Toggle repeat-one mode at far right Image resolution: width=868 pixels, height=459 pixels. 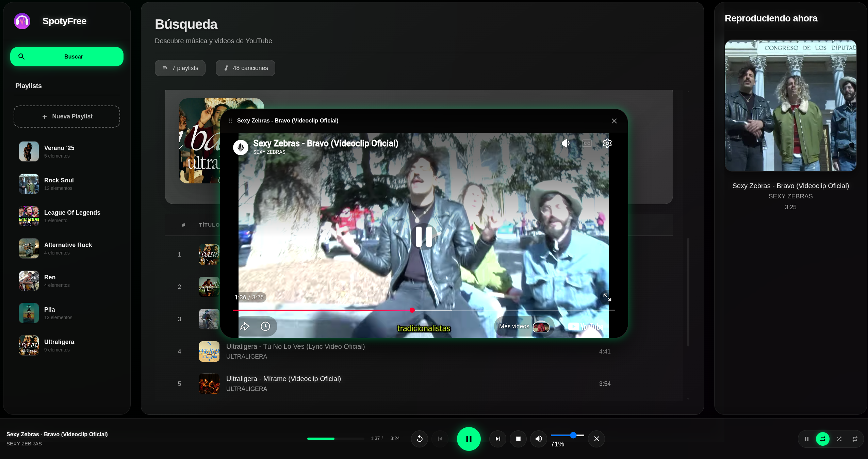tap(855, 439)
